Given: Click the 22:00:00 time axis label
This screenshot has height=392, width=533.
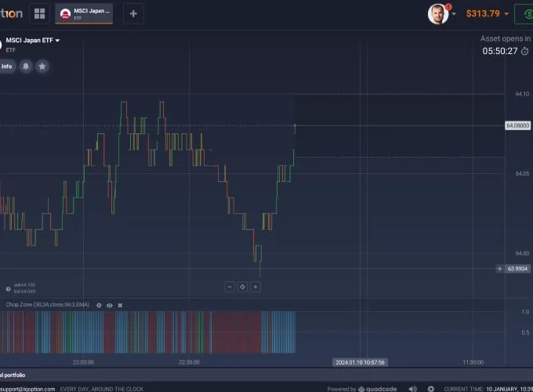Looking at the screenshot, I should [83, 362].
